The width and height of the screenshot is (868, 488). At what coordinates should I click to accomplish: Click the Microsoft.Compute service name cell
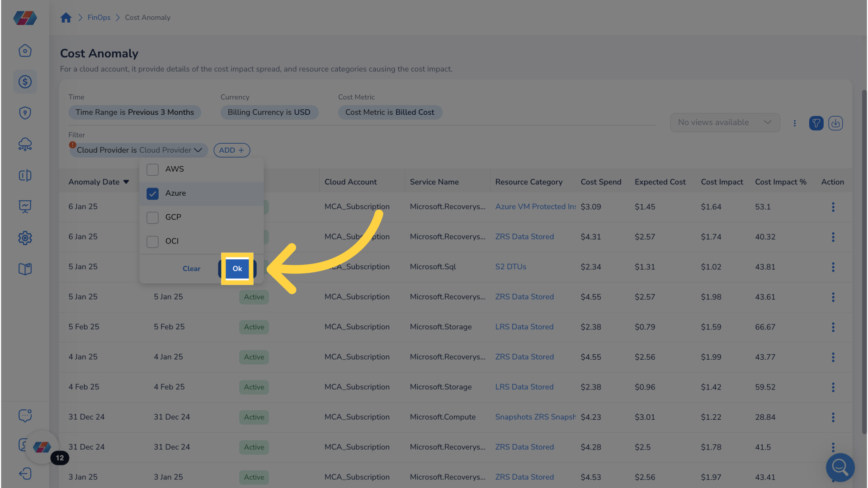pos(443,417)
